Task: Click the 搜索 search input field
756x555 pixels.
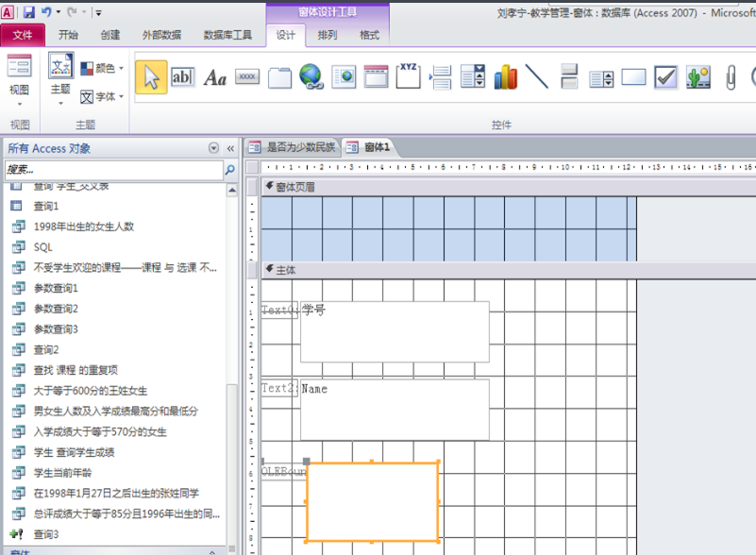Action: click(114, 170)
